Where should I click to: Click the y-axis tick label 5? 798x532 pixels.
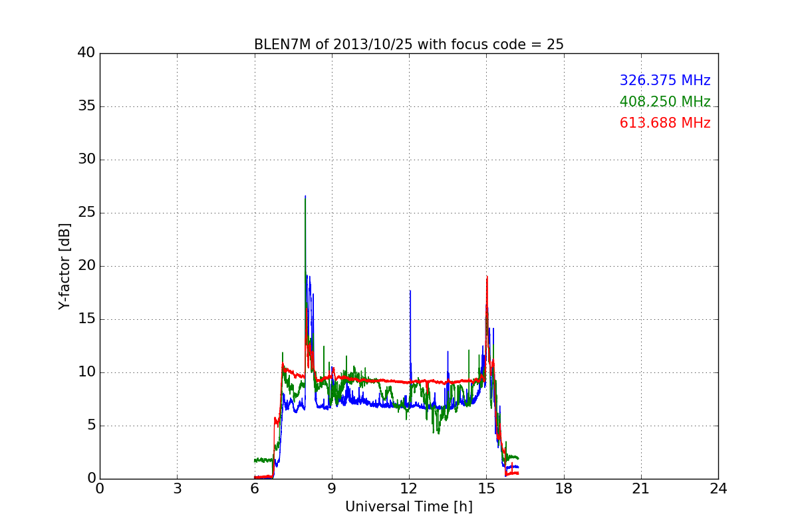pos(92,426)
